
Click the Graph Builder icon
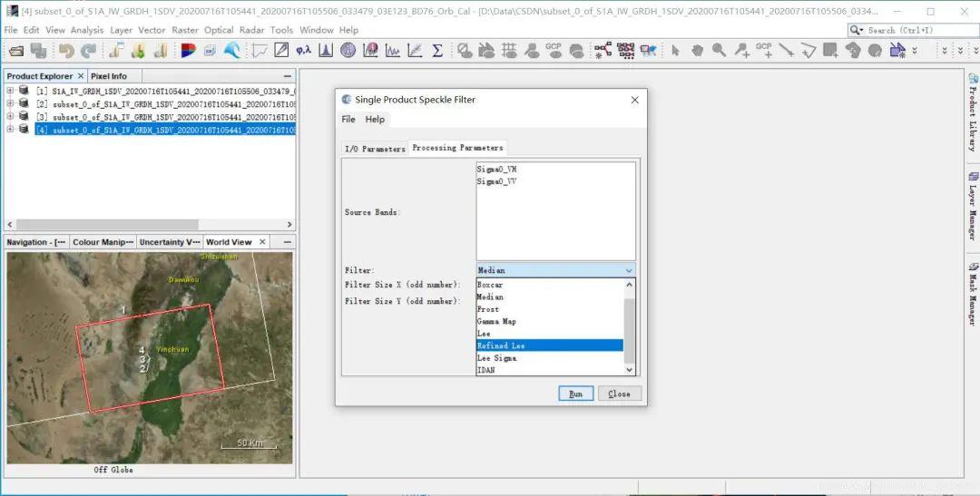point(603,51)
